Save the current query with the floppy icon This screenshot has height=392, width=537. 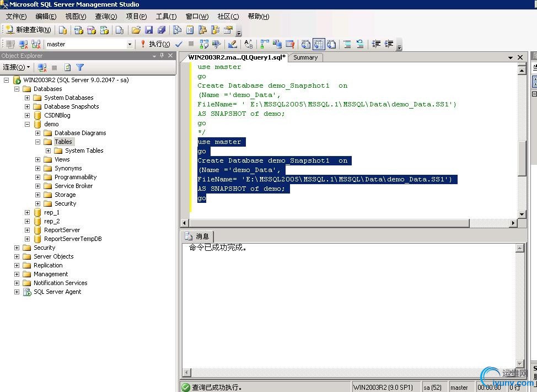(149, 30)
